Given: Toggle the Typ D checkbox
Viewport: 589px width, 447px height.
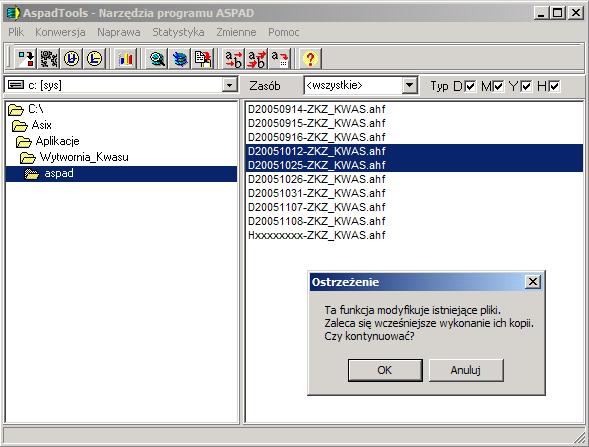Looking at the screenshot, I should (x=470, y=86).
